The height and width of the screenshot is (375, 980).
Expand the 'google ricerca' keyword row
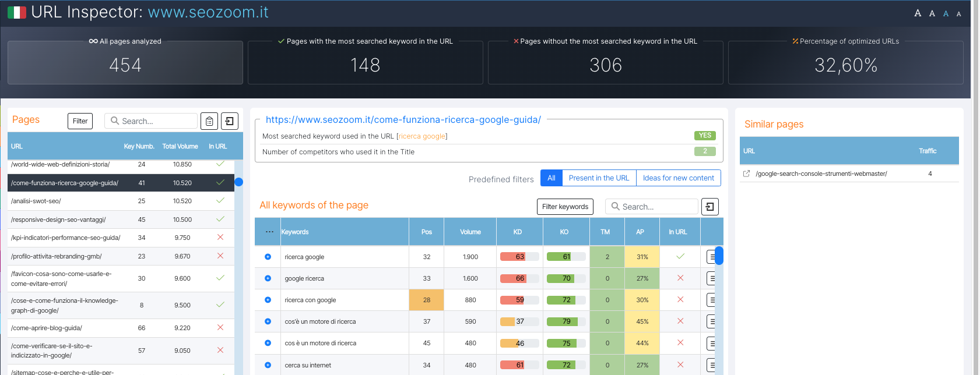pos(268,278)
